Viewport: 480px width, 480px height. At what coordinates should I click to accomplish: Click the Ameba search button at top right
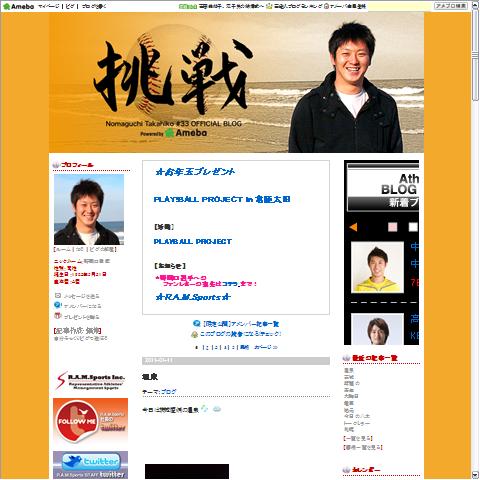click(451, 6)
